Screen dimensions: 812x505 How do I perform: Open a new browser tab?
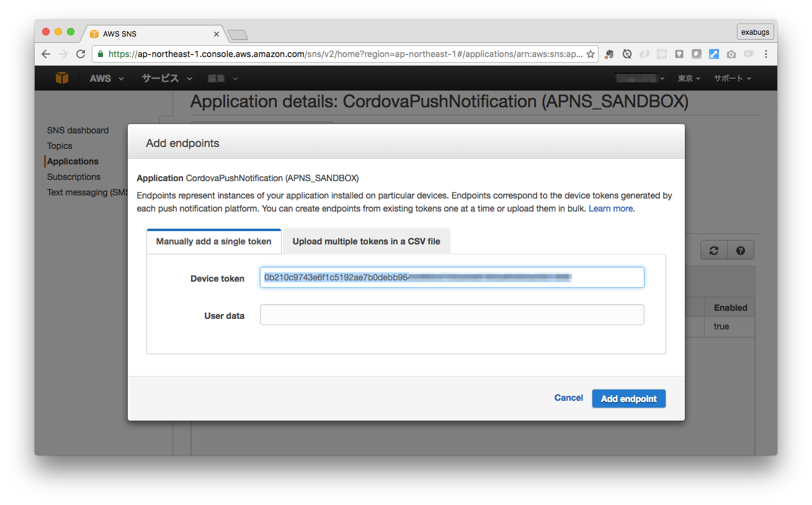pyautogui.click(x=238, y=34)
